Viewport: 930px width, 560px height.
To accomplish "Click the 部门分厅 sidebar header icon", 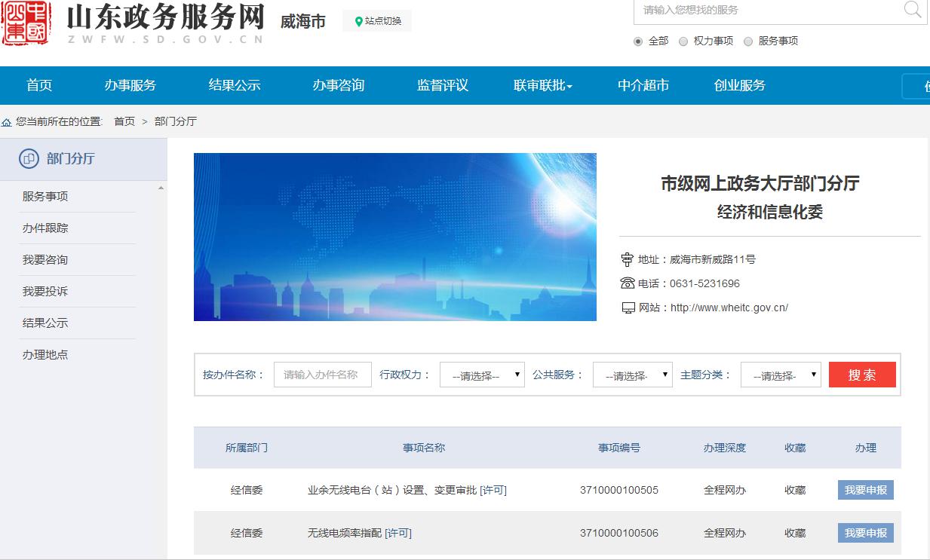I will pyautogui.click(x=29, y=159).
